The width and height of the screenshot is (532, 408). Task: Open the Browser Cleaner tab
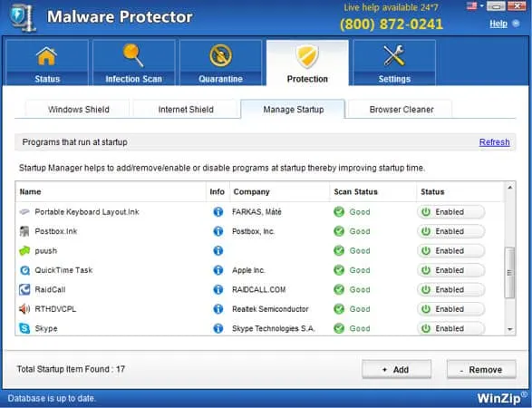pyautogui.click(x=401, y=110)
